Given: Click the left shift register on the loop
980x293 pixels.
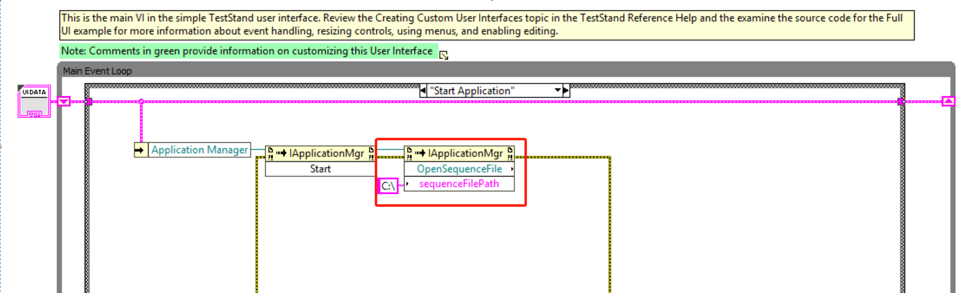Looking at the screenshot, I should point(64,101).
